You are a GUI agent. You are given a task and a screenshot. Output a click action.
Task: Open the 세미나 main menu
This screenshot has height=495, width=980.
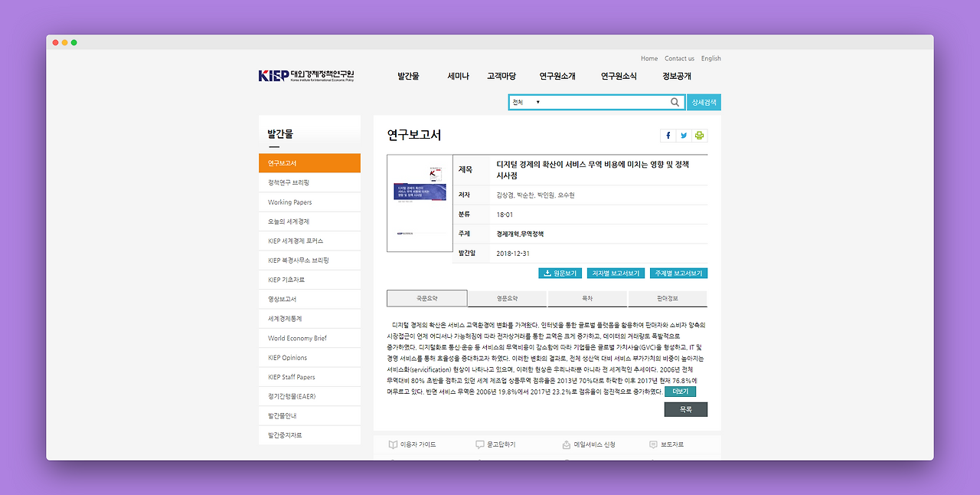(458, 76)
